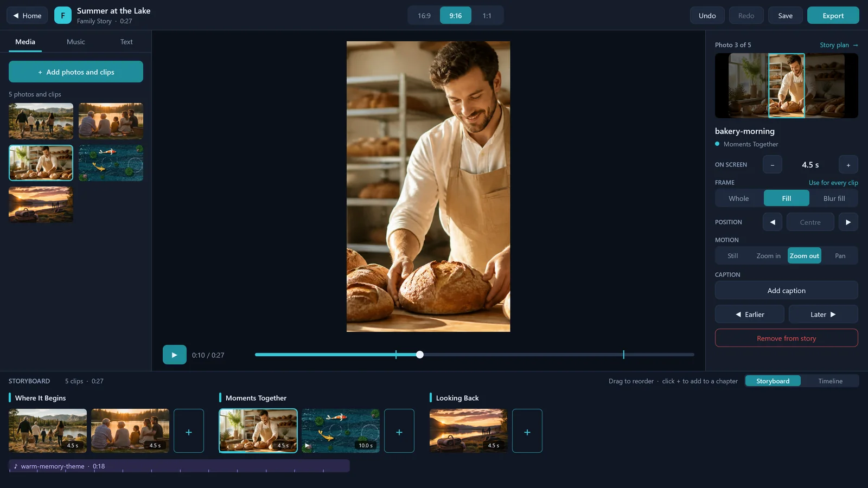
Task: Save the project
Action: [x=785, y=15]
